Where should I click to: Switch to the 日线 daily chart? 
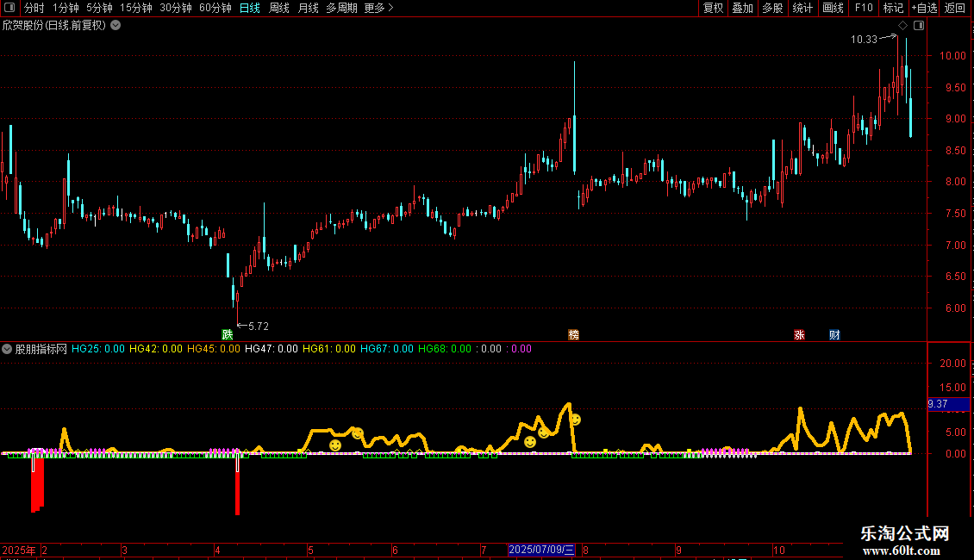pyautogui.click(x=250, y=8)
